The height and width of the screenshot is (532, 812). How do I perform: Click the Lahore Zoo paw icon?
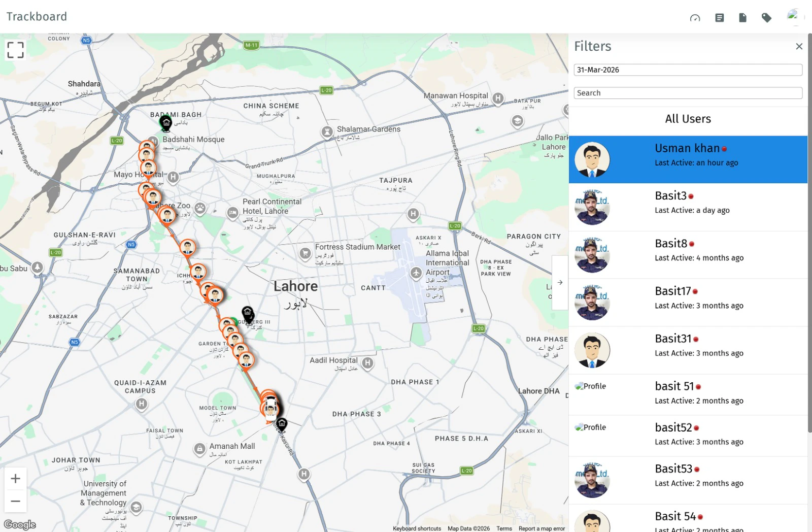pos(200,208)
